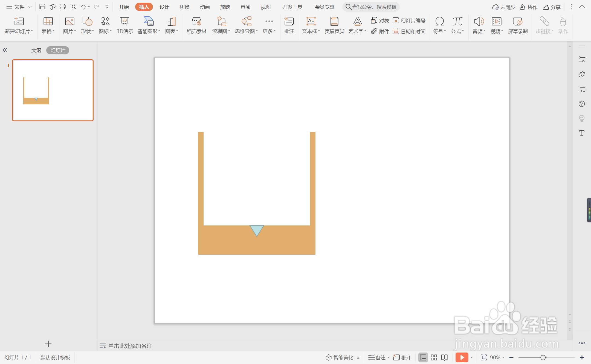Collapse the slide panel with double chevron
This screenshot has height=364, width=591.
(x=5, y=50)
